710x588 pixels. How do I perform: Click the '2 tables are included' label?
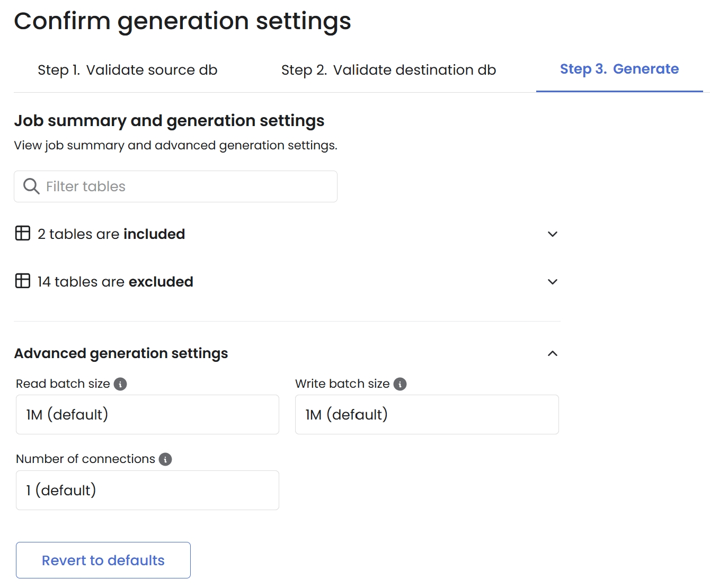pyautogui.click(x=111, y=234)
